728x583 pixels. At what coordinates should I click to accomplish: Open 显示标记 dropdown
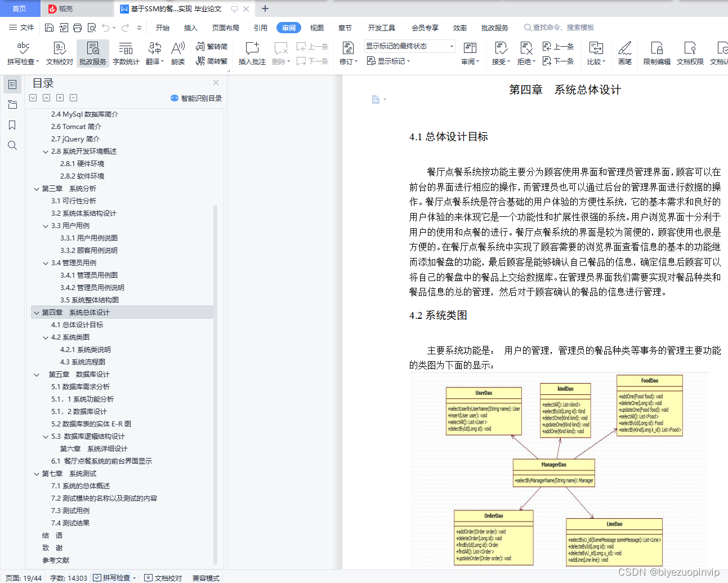click(388, 61)
